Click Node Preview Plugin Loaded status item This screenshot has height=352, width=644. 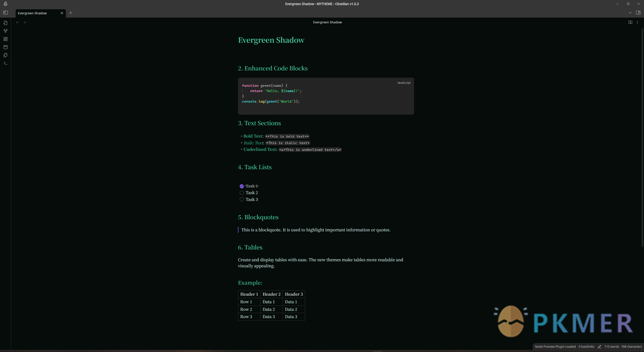(x=555, y=347)
